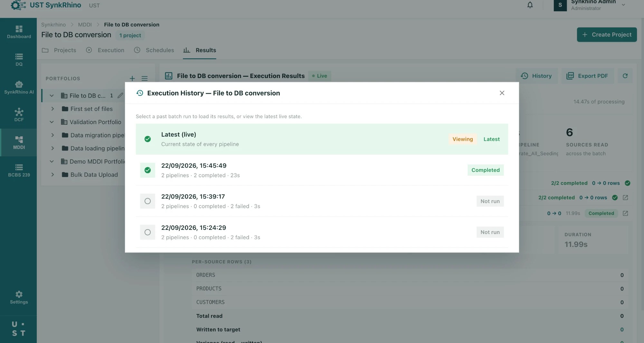Close the Execution History dialog
This screenshot has width=644, height=343.
click(502, 93)
